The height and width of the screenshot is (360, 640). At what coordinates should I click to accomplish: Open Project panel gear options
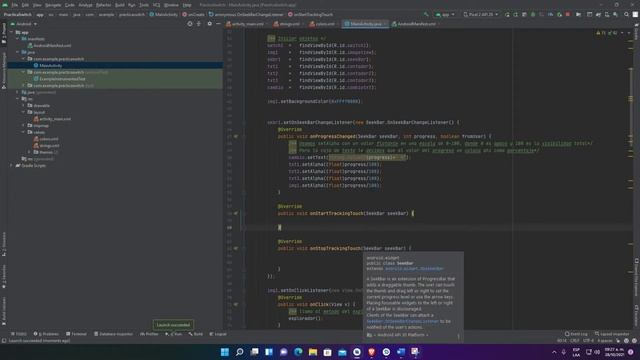tap(209, 24)
